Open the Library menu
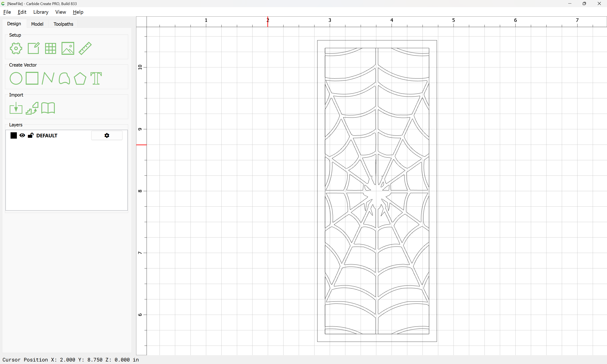Image resolution: width=607 pixels, height=364 pixels. (x=41, y=12)
